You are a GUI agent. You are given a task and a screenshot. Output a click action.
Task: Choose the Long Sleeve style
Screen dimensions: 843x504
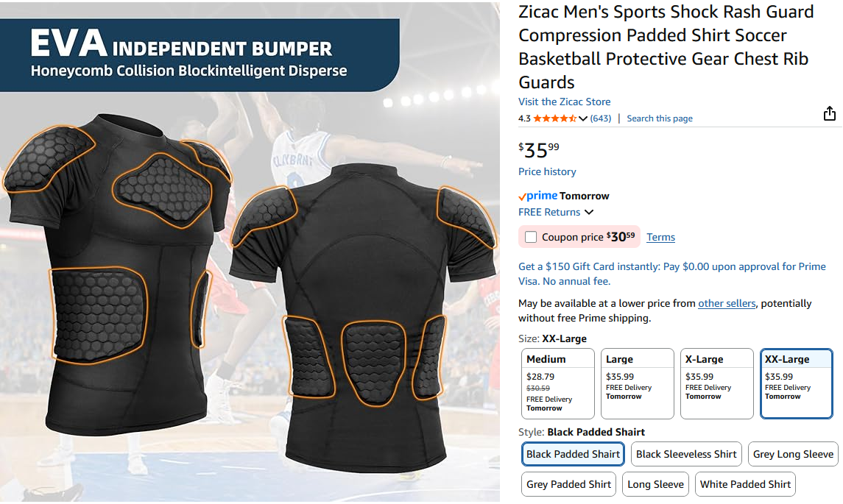(x=655, y=484)
